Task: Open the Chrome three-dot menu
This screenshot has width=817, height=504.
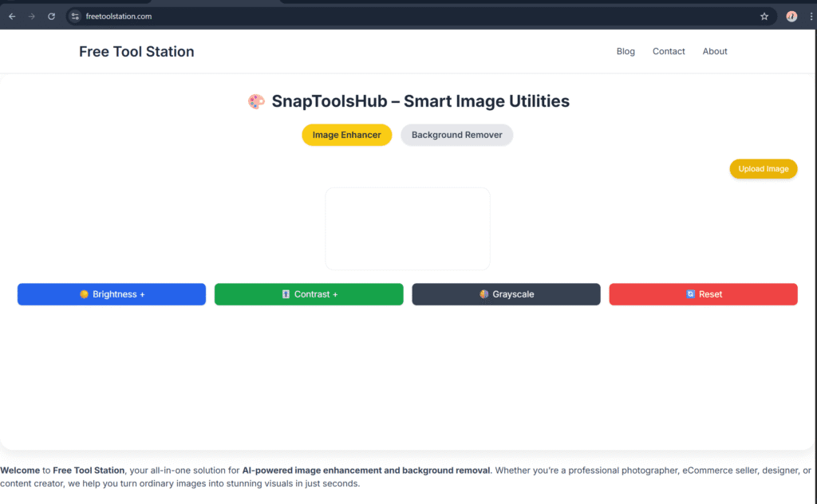Action: point(811,16)
